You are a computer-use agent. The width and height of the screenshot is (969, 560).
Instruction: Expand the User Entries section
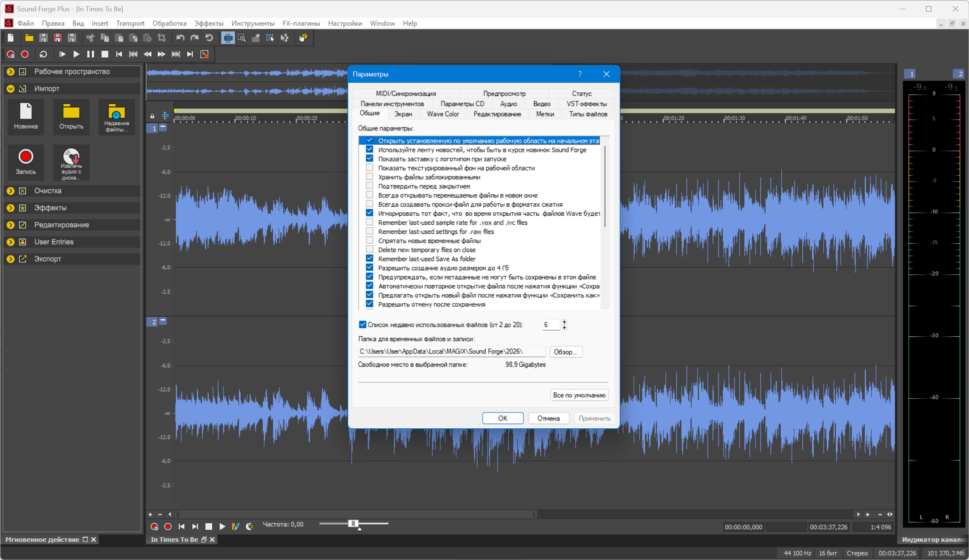11,242
